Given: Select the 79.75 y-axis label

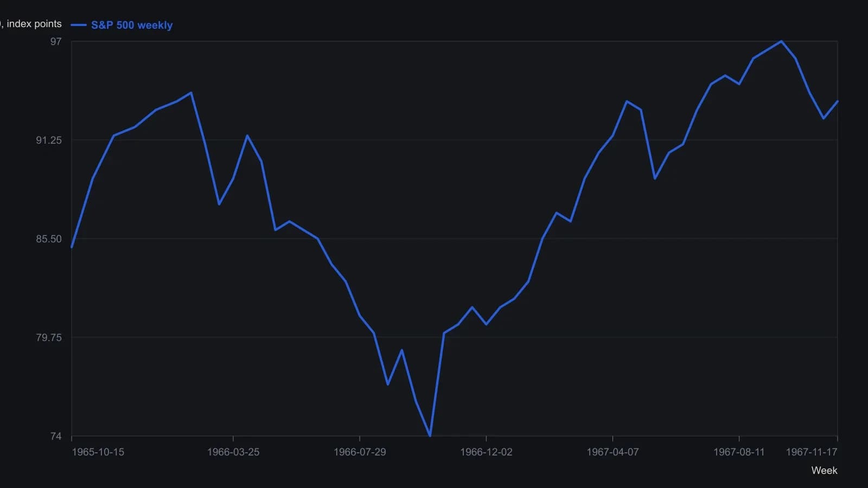Looking at the screenshot, I should pos(49,338).
